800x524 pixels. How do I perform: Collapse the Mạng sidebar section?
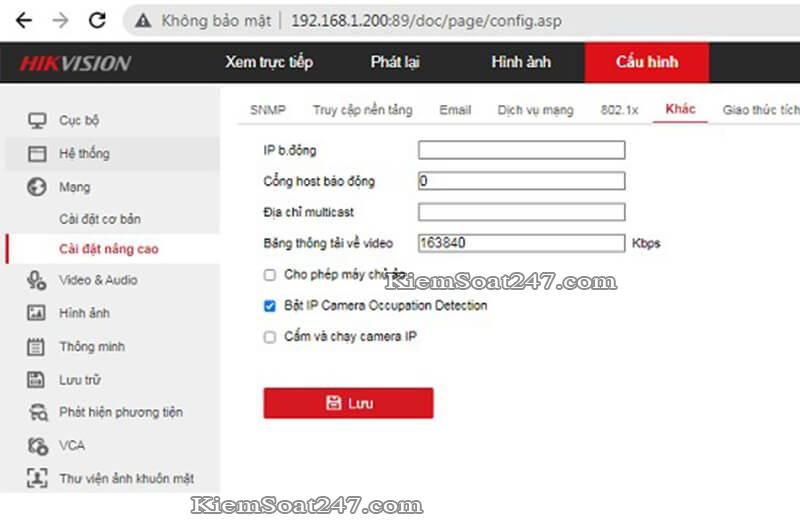(74, 187)
